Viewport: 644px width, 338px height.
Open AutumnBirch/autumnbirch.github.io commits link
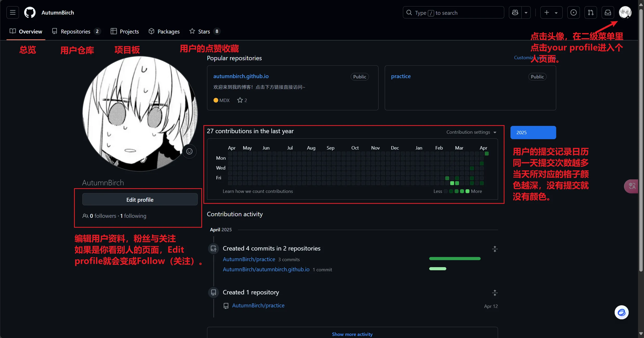click(266, 269)
